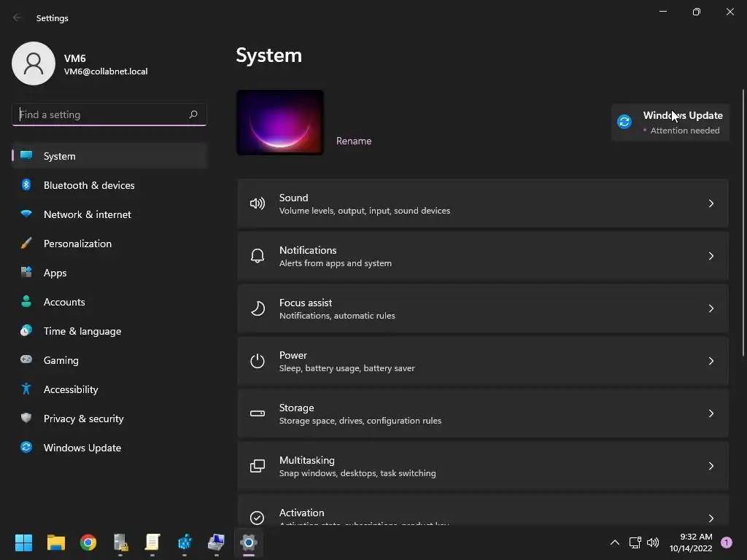Open Apps settings category
The width and height of the screenshot is (747, 560).
point(109,273)
